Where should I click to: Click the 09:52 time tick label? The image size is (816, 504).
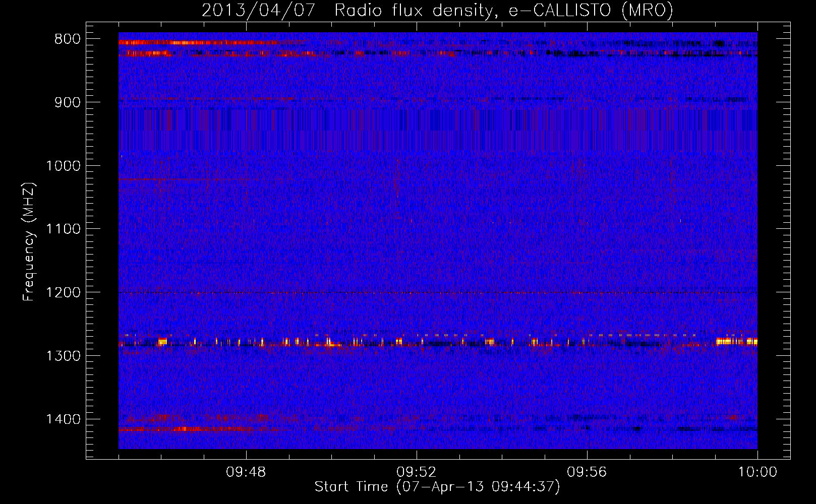coord(417,472)
